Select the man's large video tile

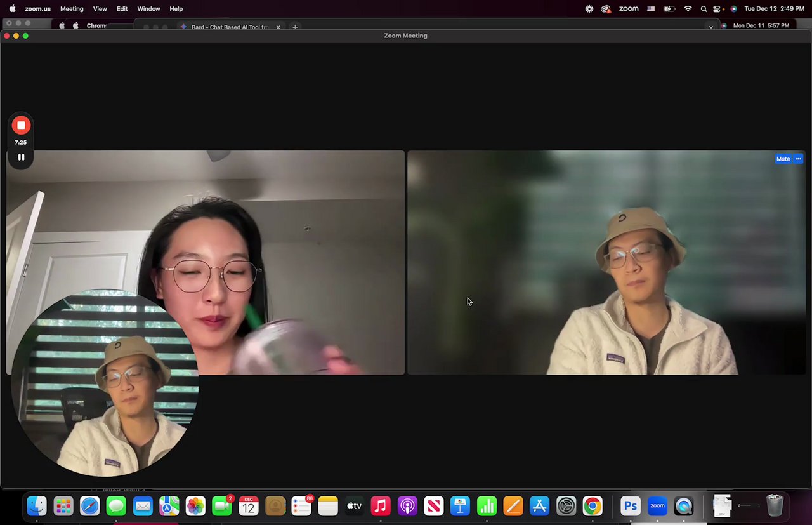[606, 262]
